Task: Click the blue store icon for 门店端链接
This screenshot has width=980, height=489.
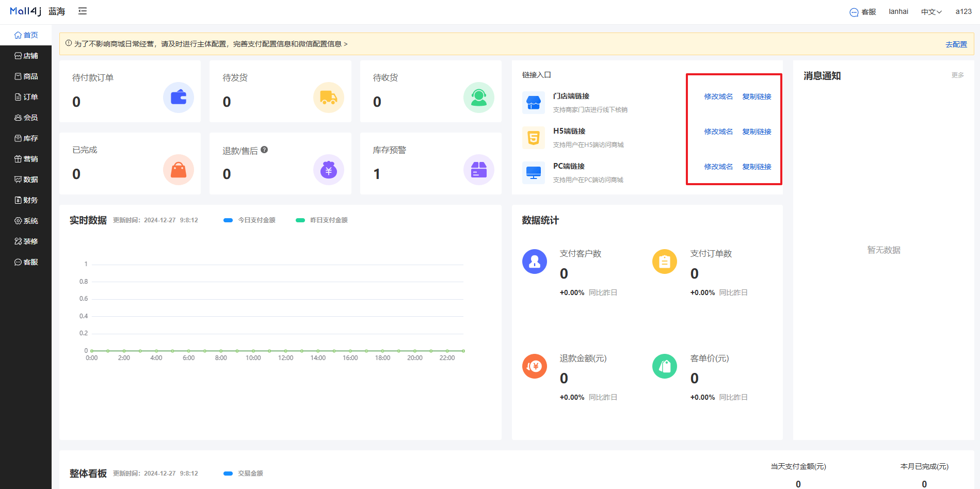Action: pyautogui.click(x=534, y=103)
